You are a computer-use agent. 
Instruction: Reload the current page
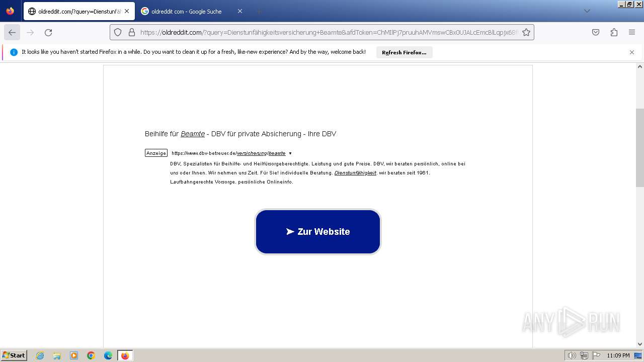coord(48,32)
